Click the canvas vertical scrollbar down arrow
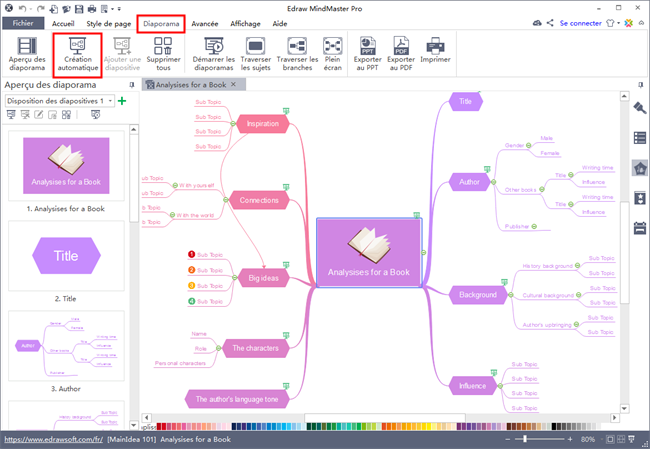 pyautogui.click(x=624, y=408)
